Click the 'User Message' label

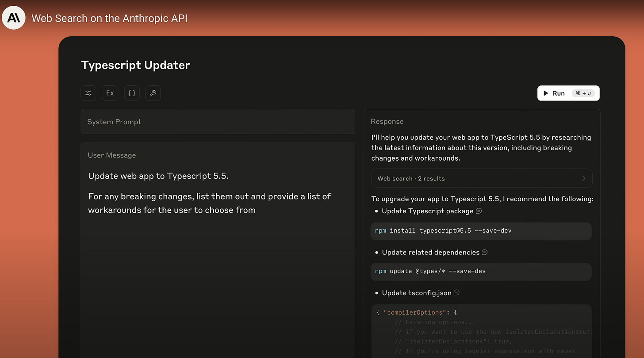[112, 155]
